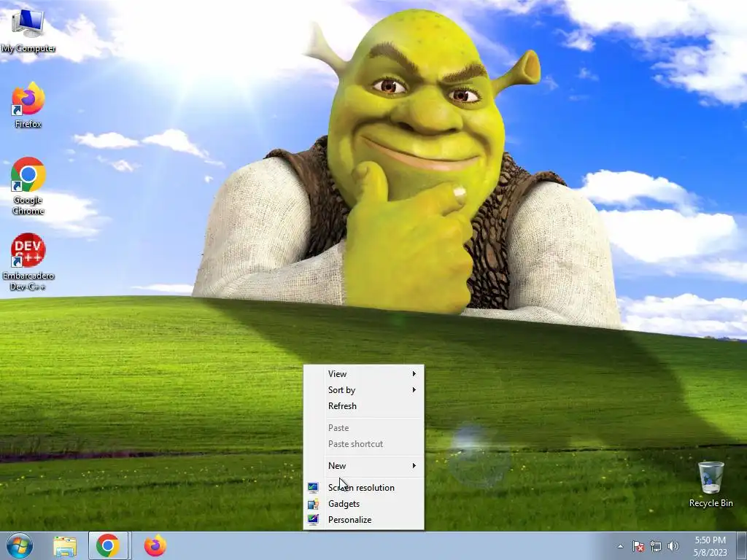Open the Windows Start menu orb
Viewport: 747px width, 560px height.
pos(20,545)
